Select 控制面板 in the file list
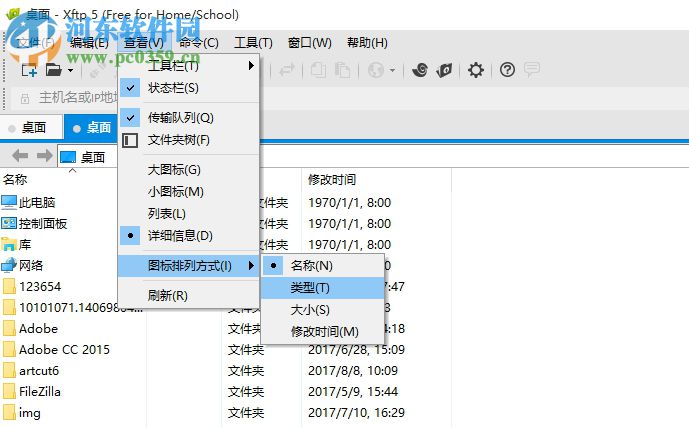Screen dimensions: 689x428 coord(34,223)
